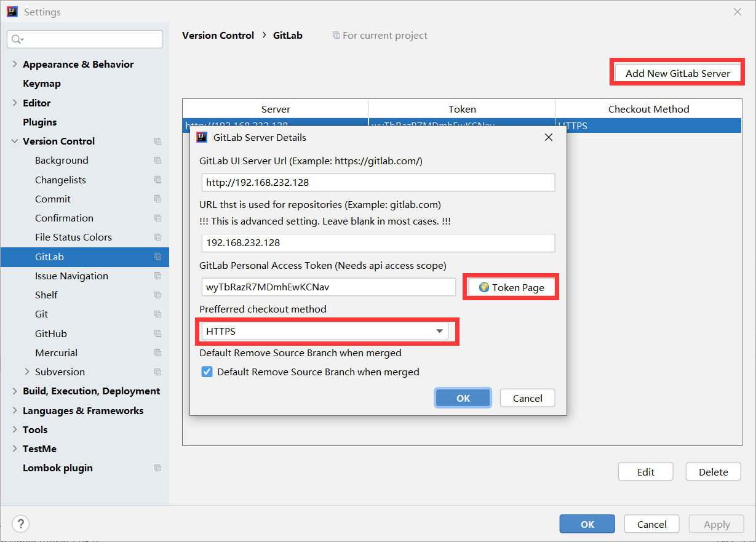
Task: Click the Version Control breadcrumb link
Action: [x=218, y=36]
